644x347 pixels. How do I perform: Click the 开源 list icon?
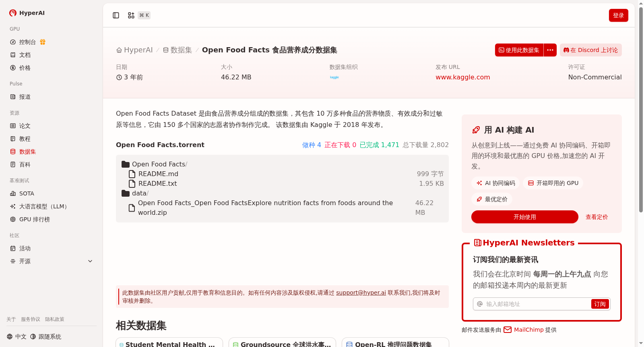(13, 261)
